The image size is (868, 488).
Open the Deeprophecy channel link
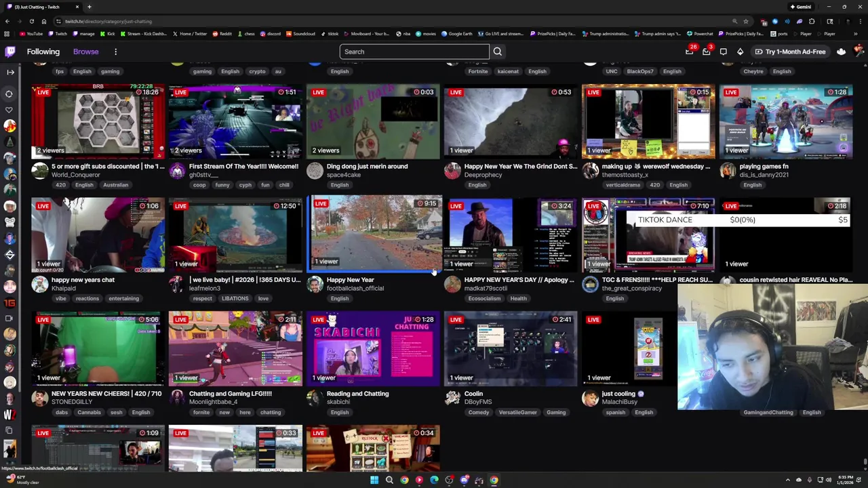[x=483, y=175]
